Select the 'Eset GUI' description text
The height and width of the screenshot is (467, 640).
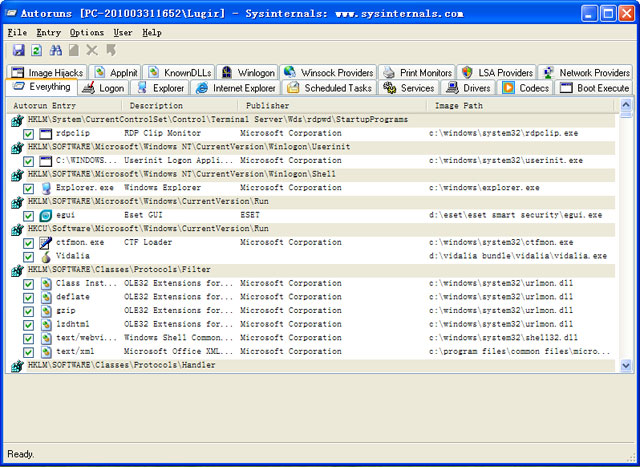(143, 215)
